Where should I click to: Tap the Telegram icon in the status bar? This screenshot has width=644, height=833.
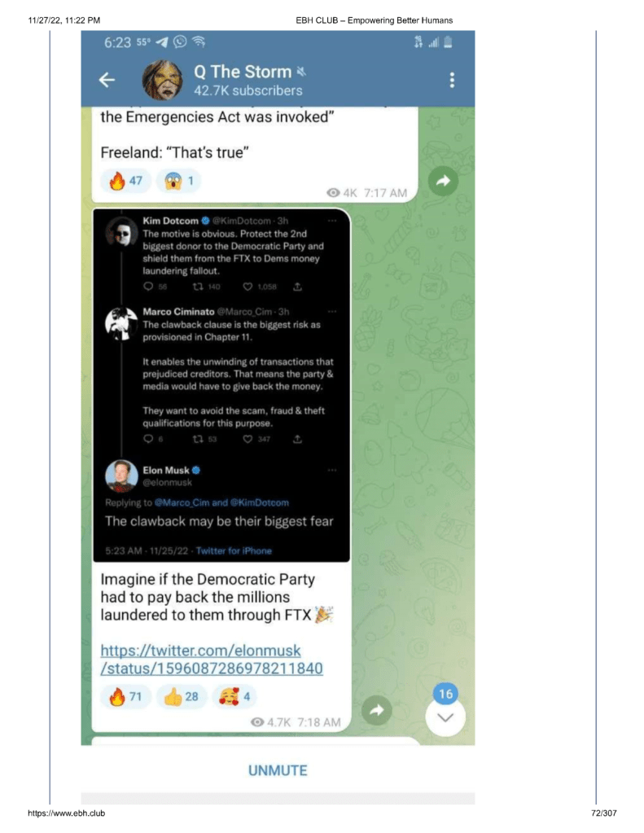[x=162, y=42]
